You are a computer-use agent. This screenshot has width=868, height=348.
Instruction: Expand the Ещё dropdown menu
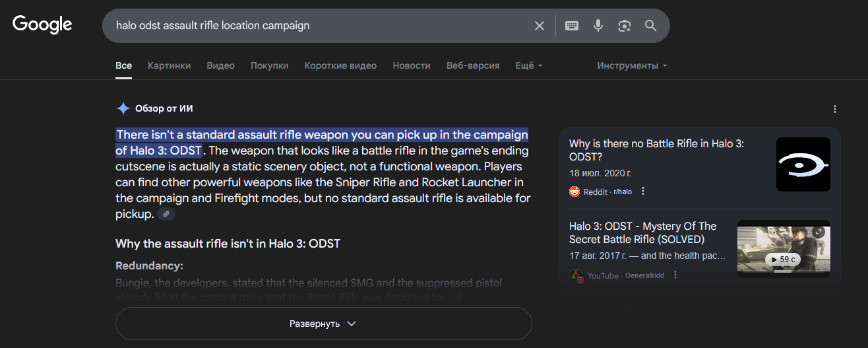pos(529,66)
